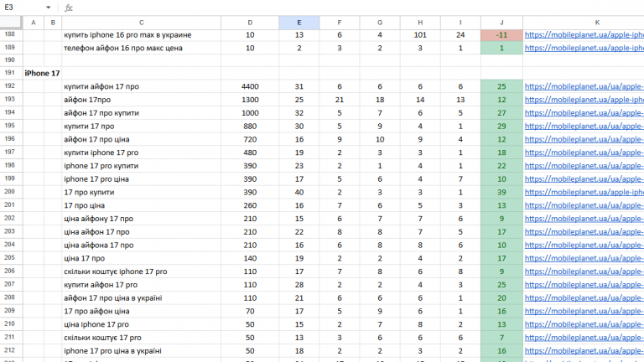Click the 260 value in column D
This screenshot has height=362, width=644.
[250, 205]
